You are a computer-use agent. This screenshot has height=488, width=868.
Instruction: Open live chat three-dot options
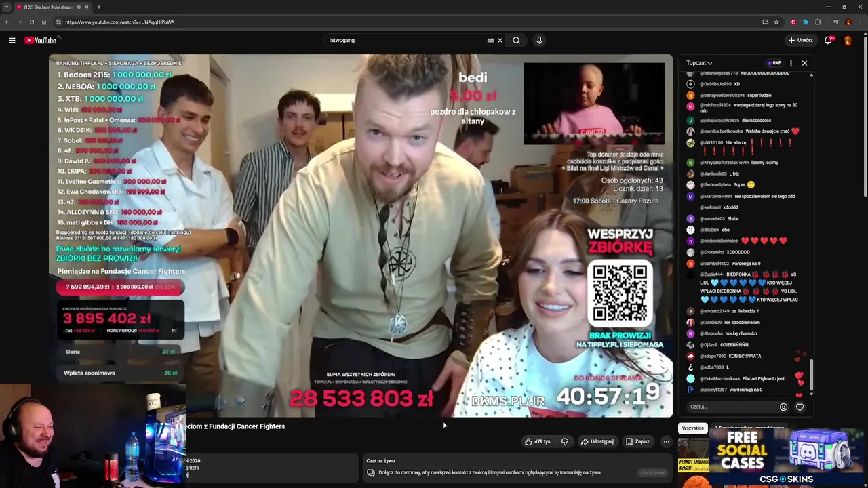pyautogui.click(x=791, y=63)
